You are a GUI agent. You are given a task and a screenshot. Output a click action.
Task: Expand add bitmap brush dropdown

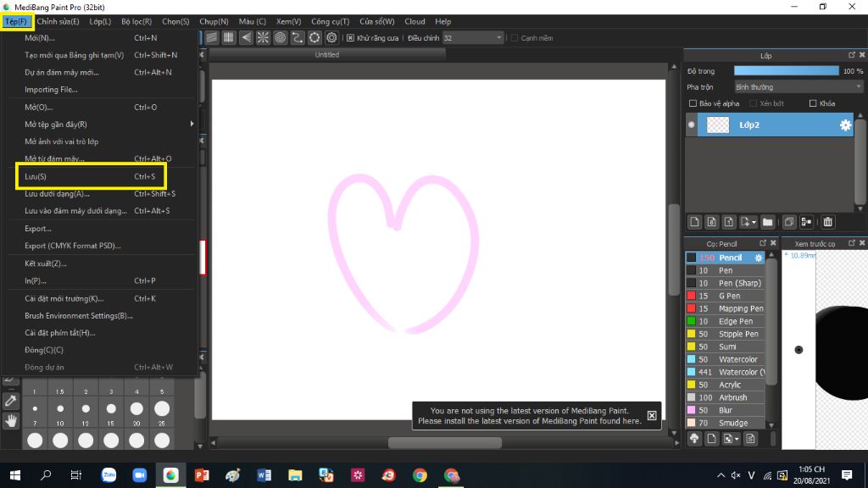737,440
